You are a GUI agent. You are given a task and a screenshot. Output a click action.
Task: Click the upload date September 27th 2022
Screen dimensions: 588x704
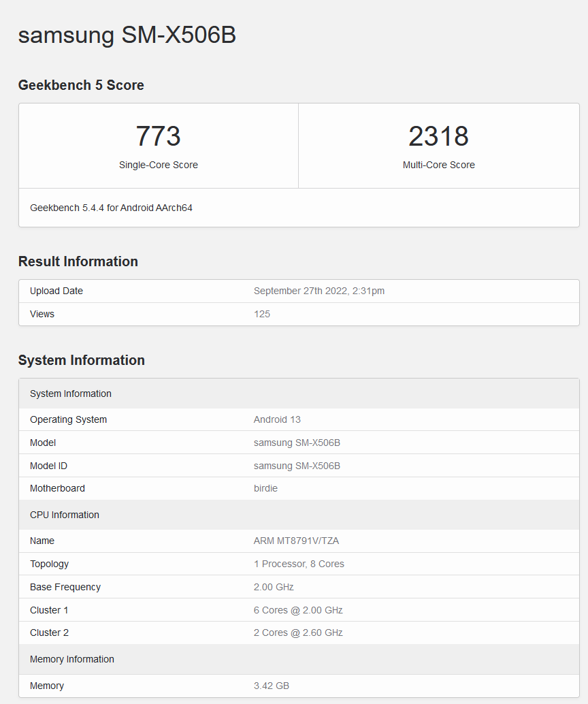(318, 291)
